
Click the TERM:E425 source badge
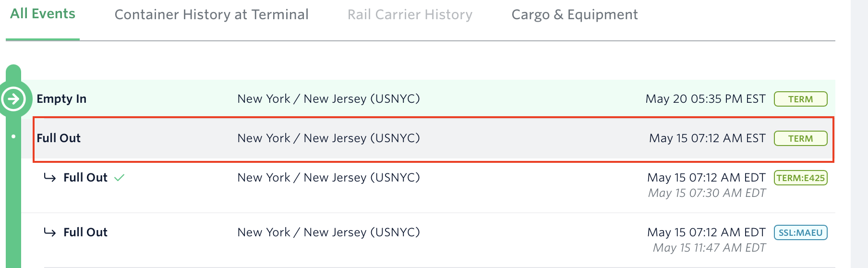pyautogui.click(x=800, y=178)
